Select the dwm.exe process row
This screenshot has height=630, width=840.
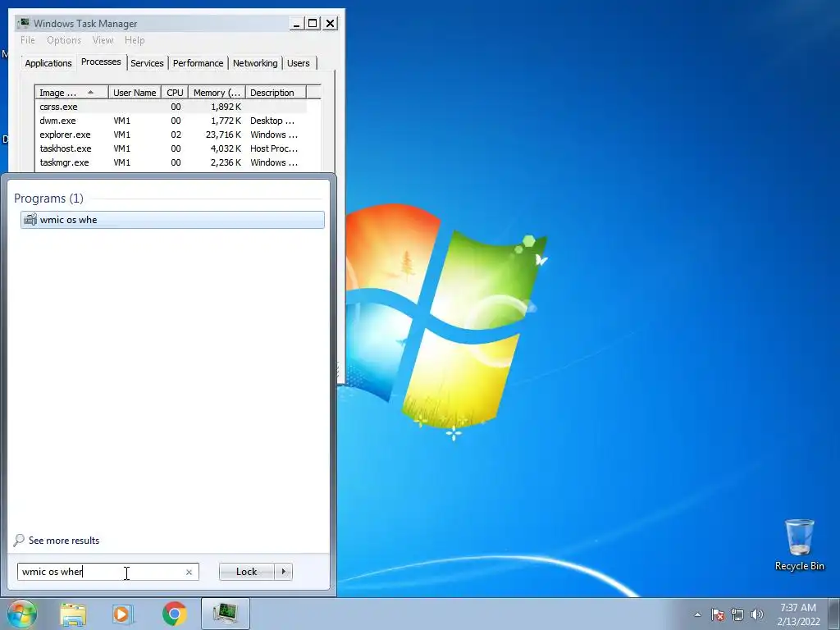point(171,121)
